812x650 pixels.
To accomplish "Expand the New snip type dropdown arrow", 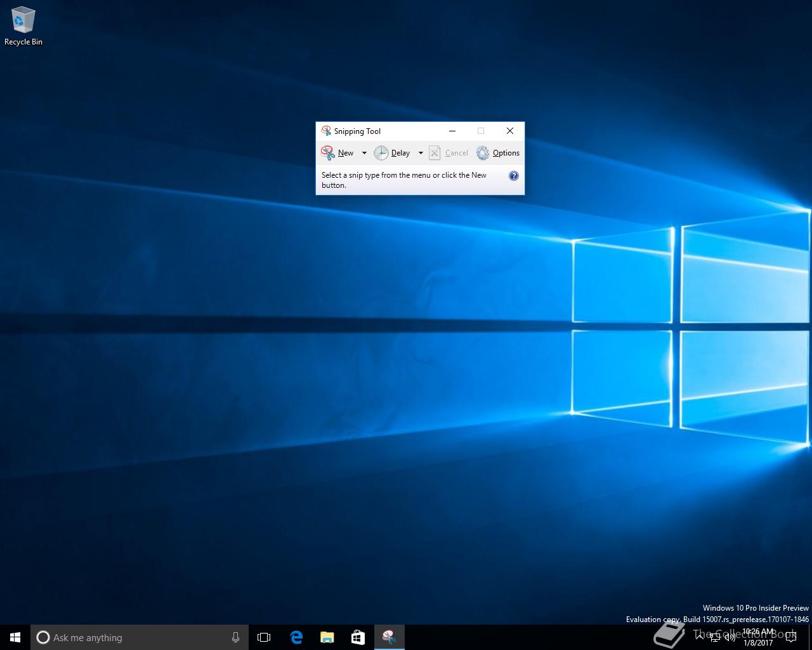I will point(364,153).
